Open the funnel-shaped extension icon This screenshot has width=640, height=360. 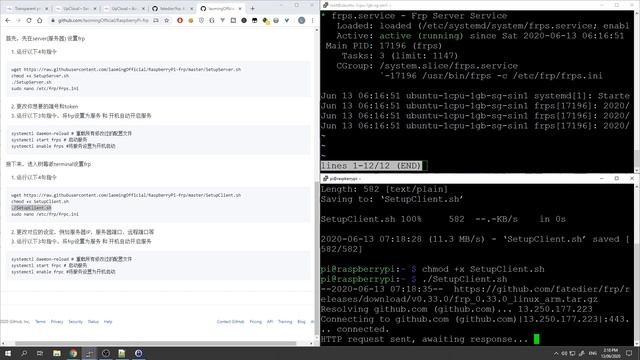[222, 20]
